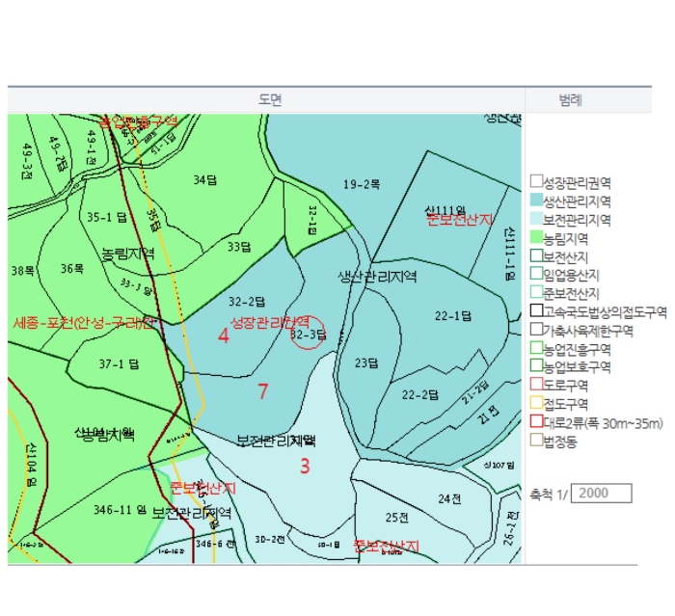Click the 성장관리권역 legend swatch

point(536,181)
